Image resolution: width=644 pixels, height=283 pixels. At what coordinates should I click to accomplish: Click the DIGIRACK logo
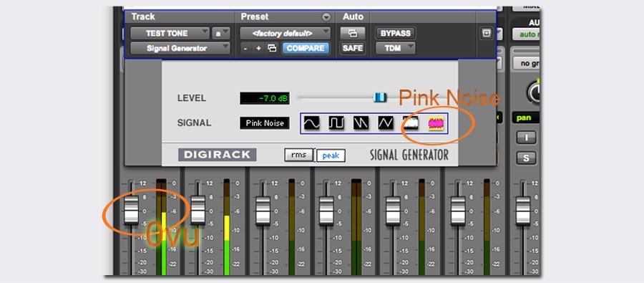tap(217, 155)
